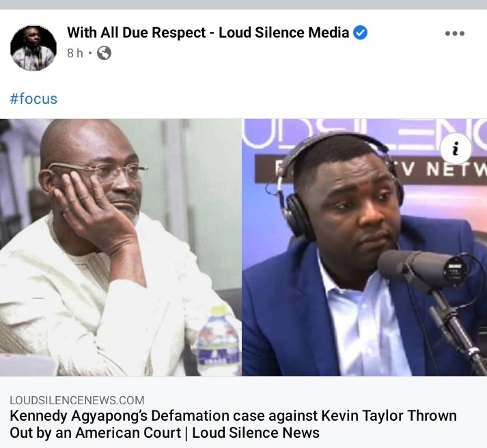Click the globe public audience icon
The height and width of the screenshot is (448, 487).
104,53
